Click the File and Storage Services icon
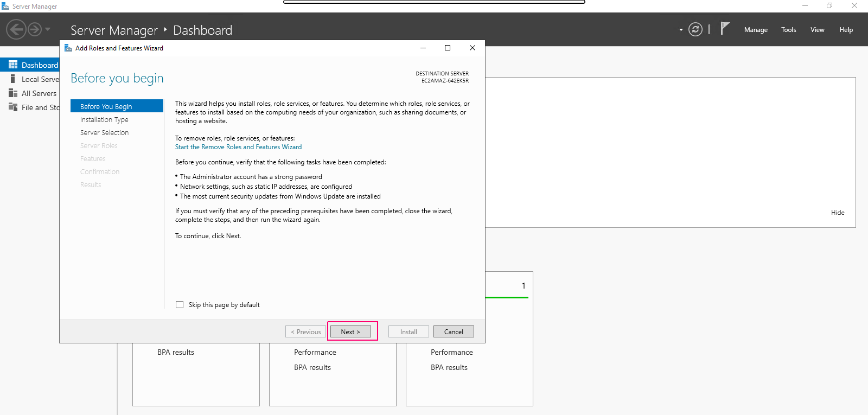 point(13,107)
